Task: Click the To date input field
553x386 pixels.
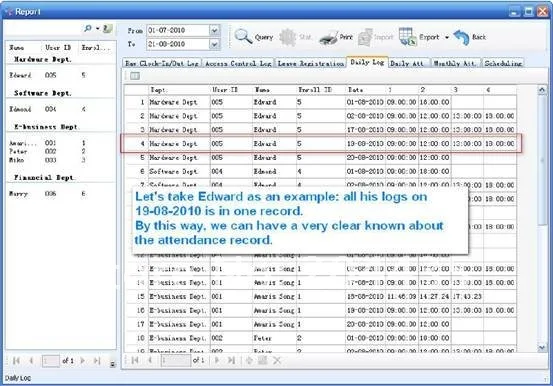Action: [178, 44]
